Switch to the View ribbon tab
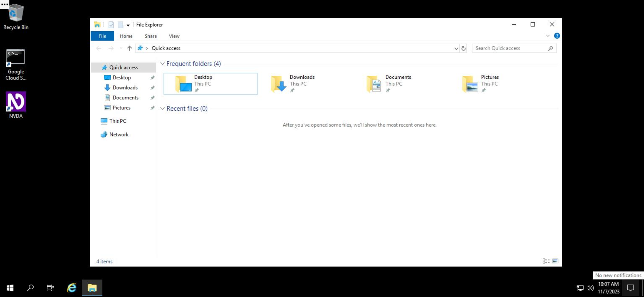The width and height of the screenshot is (644, 297). click(x=174, y=36)
